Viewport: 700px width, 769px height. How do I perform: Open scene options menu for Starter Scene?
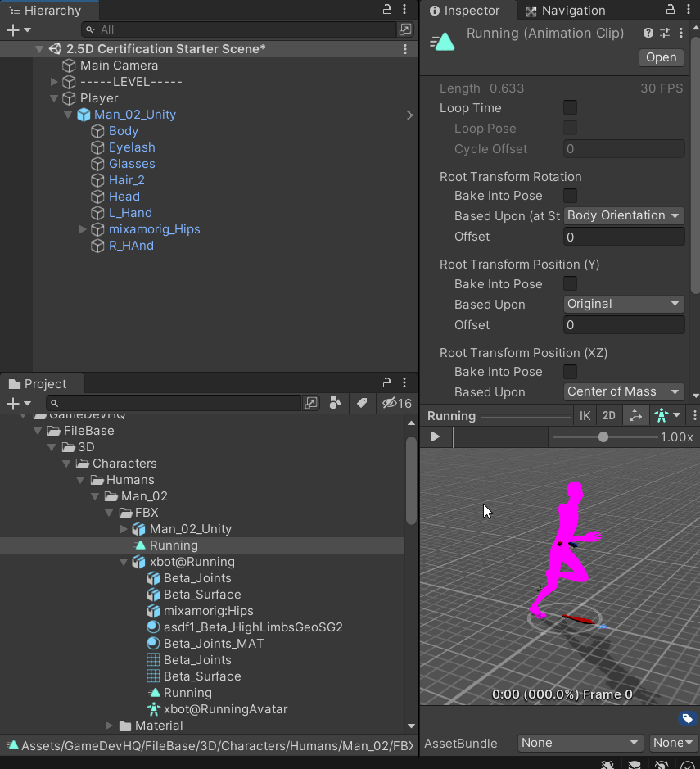coord(405,49)
